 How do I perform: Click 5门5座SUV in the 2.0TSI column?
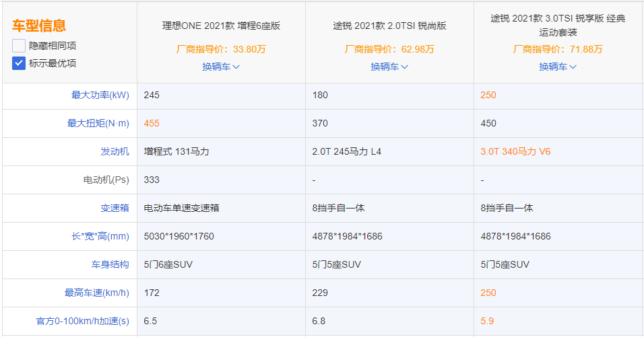click(x=336, y=265)
